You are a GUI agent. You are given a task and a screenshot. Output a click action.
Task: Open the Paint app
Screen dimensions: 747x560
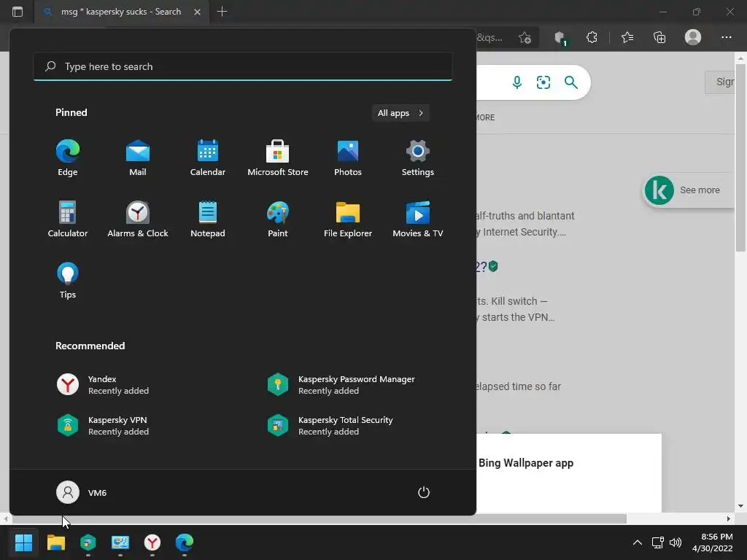click(278, 219)
